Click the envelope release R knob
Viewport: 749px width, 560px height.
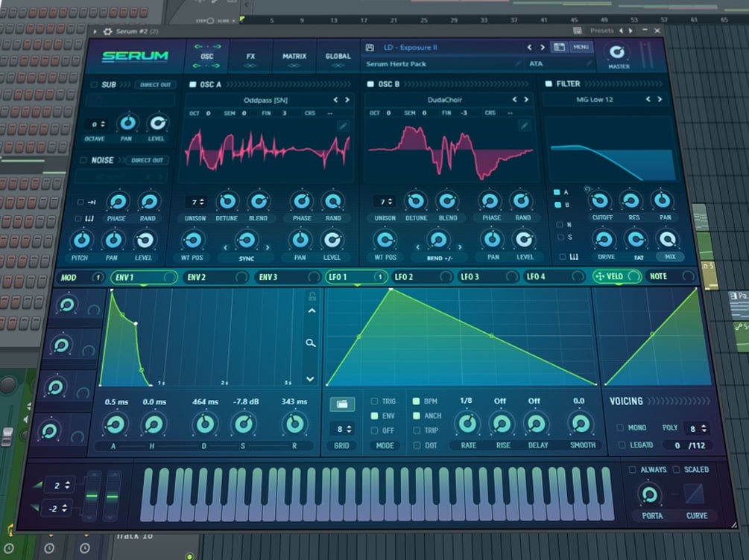(x=294, y=424)
